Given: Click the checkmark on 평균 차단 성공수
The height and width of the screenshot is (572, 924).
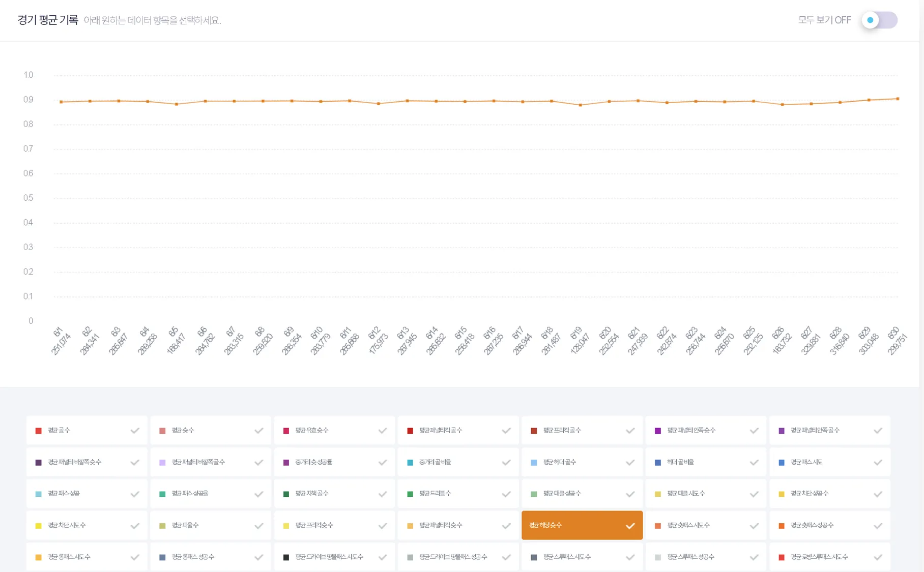Looking at the screenshot, I should click(x=878, y=494).
